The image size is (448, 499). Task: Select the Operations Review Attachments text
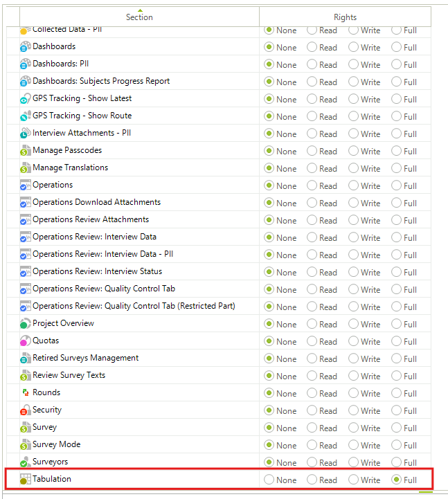(x=91, y=219)
